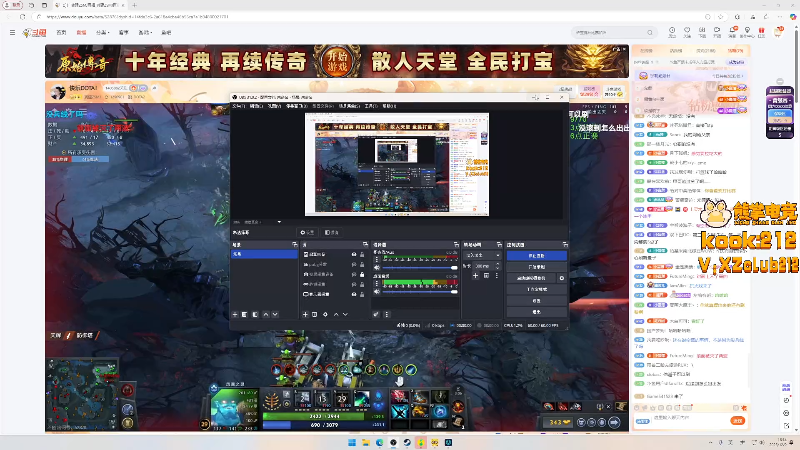This screenshot has height=450, width=800.
Task: Click the start recording button in OBS controls
Action: click(x=536, y=267)
